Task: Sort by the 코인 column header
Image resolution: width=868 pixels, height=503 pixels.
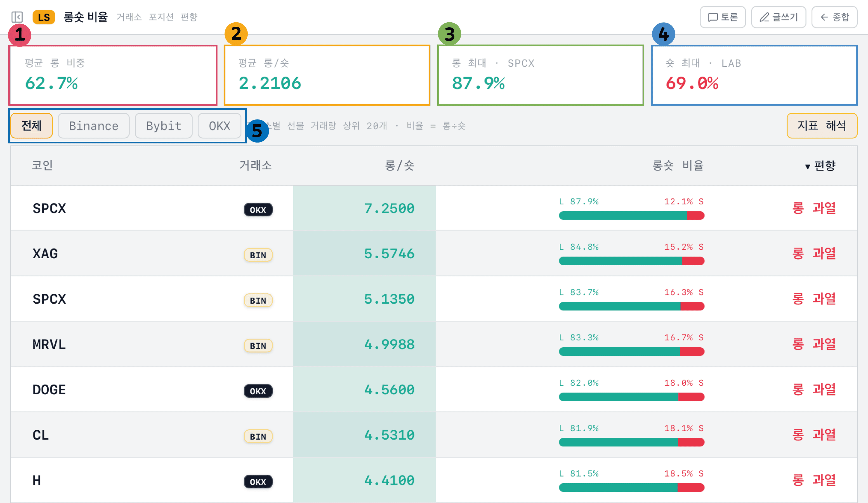Action: [x=42, y=166]
